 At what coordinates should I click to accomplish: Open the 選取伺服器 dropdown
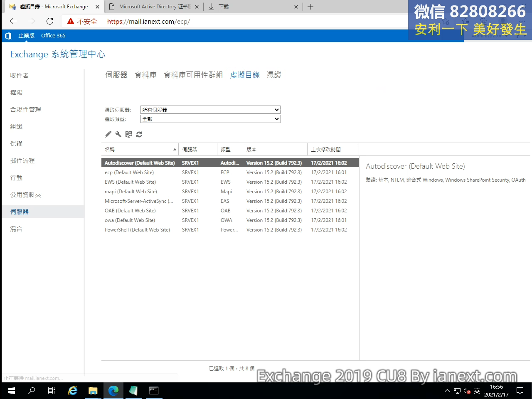click(210, 110)
